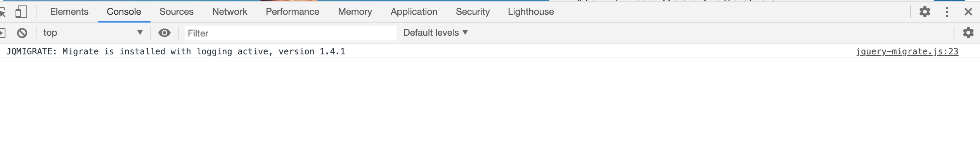Image resolution: width=980 pixels, height=167 pixels.
Task: Clear the console with the ban icon
Action: [22, 33]
